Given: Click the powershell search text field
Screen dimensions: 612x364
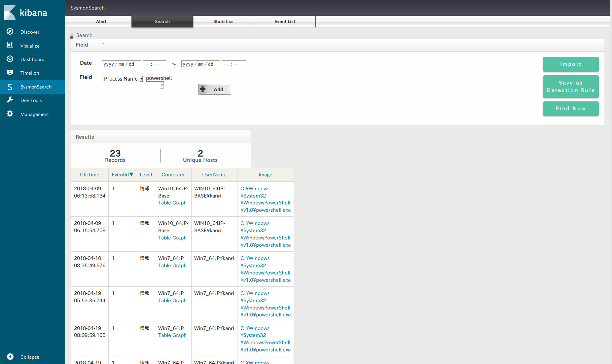Looking at the screenshot, I should tap(187, 78).
